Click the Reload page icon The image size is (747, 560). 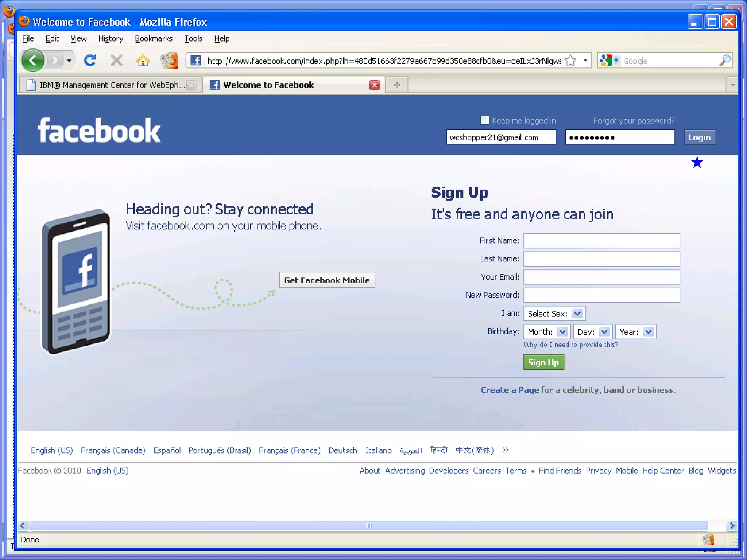click(90, 60)
